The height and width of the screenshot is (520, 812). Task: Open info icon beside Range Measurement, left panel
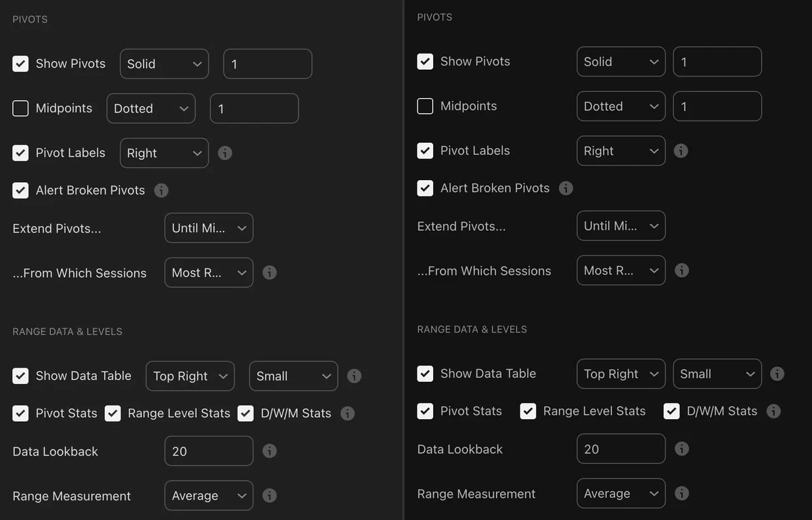[269, 496]
